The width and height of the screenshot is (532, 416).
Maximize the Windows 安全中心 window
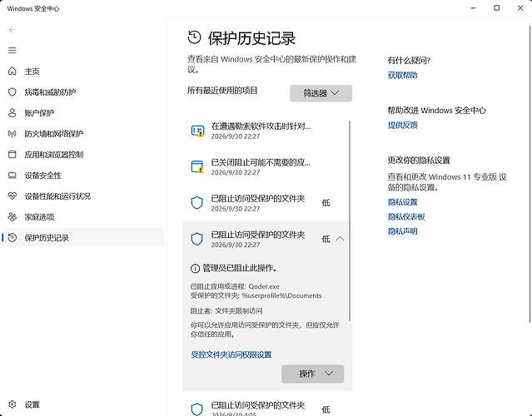point(497,8)
